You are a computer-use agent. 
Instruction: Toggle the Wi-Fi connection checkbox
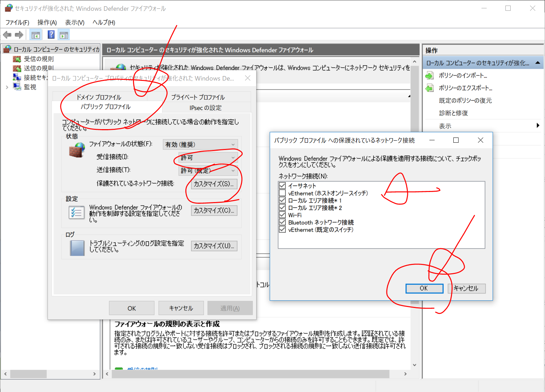coord(283,215)
